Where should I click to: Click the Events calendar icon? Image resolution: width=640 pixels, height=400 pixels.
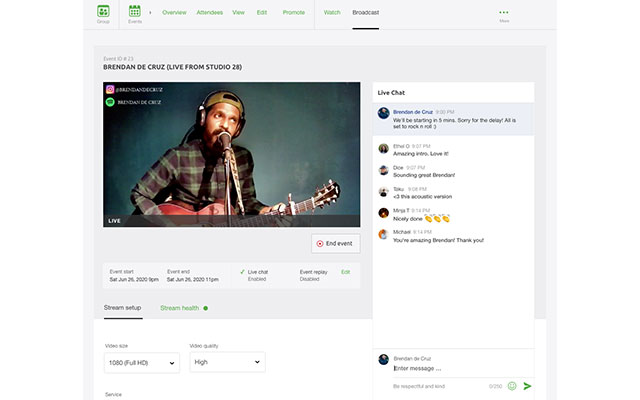click(134, 12)
